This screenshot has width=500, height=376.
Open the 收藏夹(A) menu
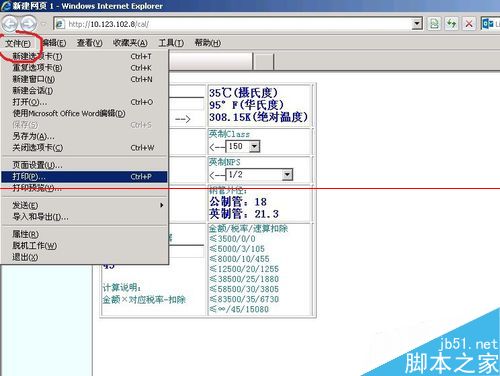click(130, 43)
